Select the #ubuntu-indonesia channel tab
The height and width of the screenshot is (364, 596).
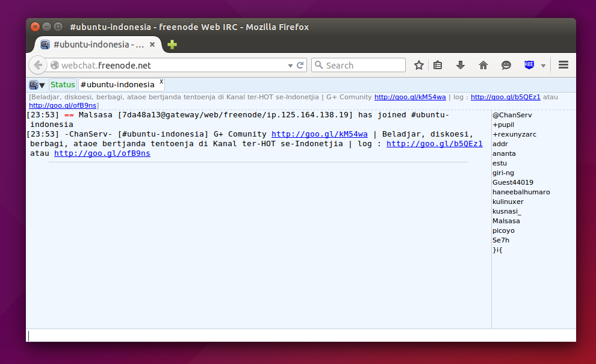pos(117,84)
